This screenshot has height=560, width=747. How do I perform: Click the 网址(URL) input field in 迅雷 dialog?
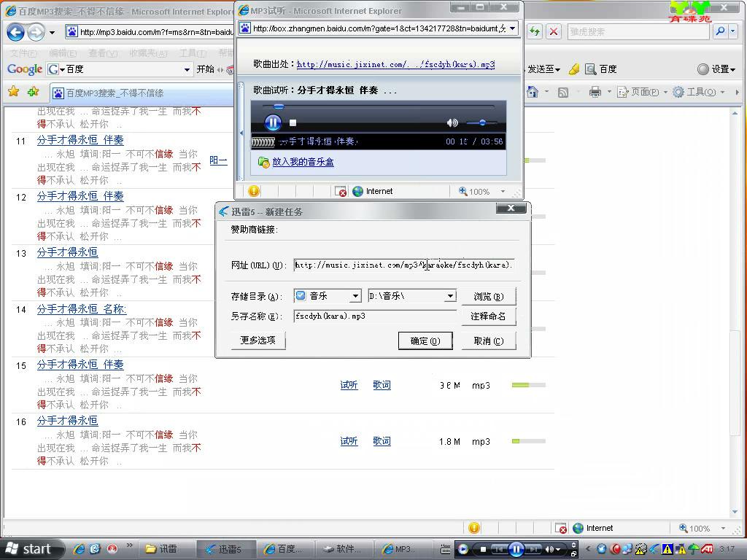pyautogui.click(x=404, y=265)
